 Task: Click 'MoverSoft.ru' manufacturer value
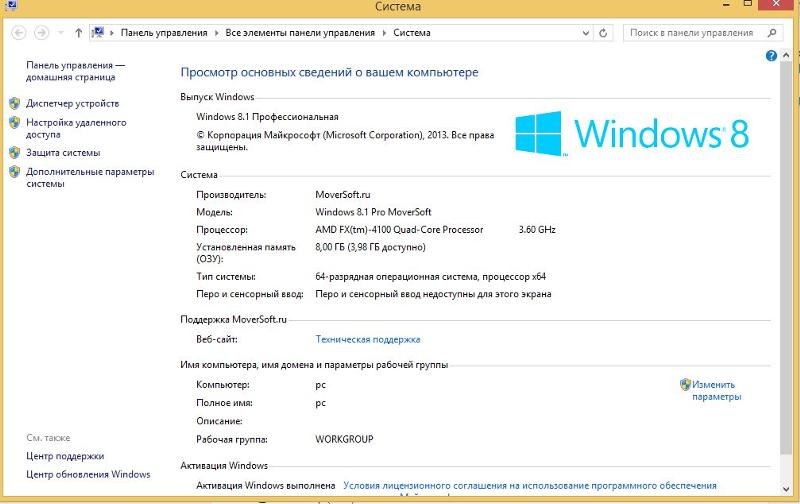click(x=343, y=195)
